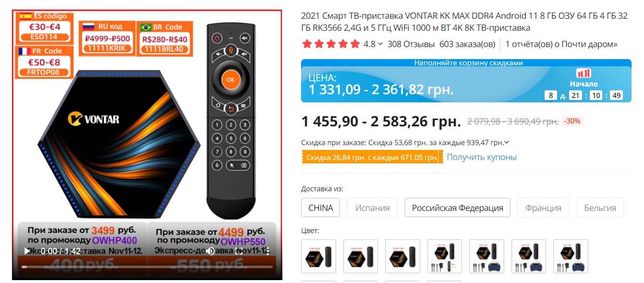Click the orange coupon discount badge
The image size is (644, 283).
[372, 157]
